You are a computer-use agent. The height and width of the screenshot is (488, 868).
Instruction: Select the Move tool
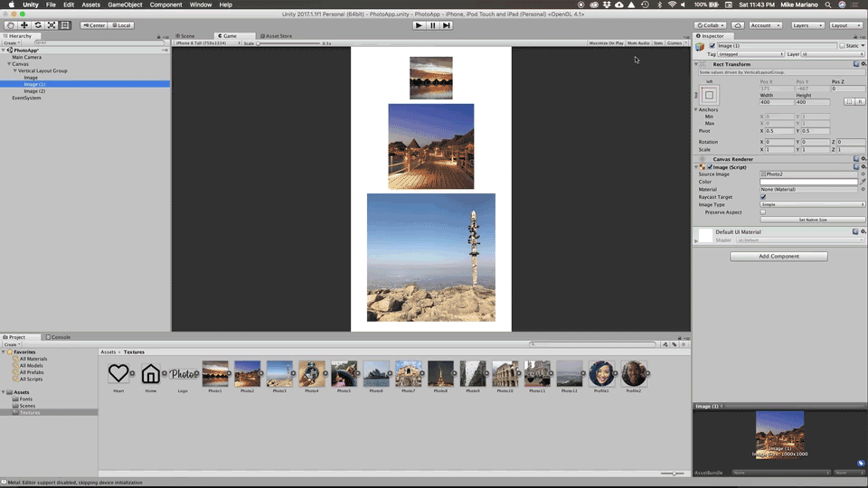tap(24, 25)
